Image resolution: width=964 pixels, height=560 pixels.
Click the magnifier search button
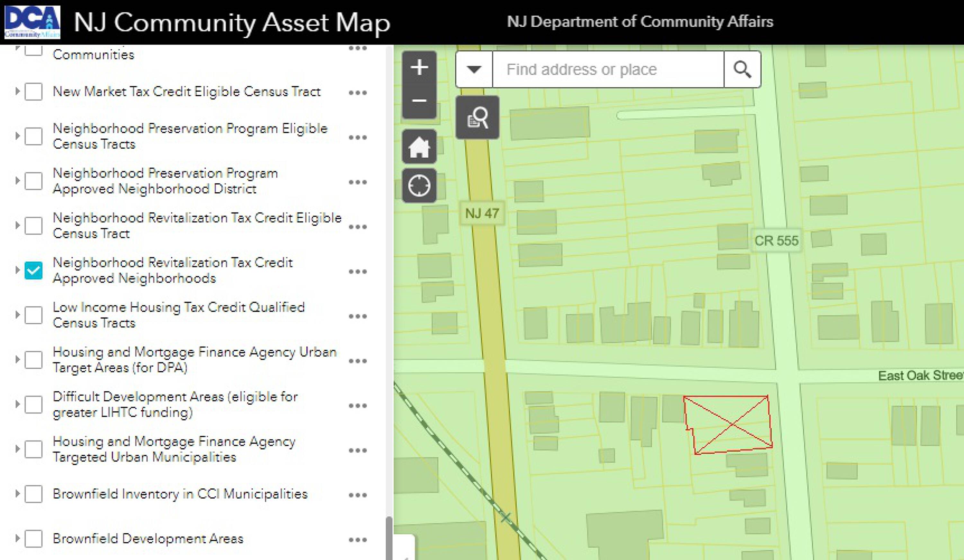pyautogui.click(x=742, y=70)
